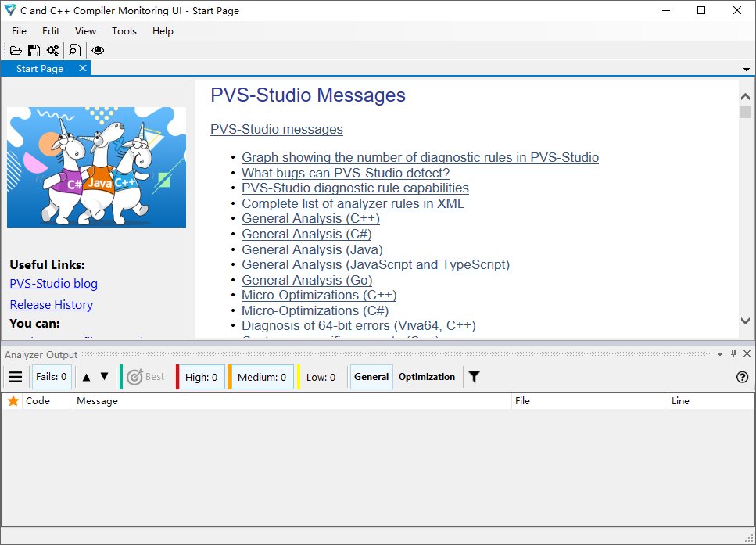
Task: Open 'General Analysis (JavaScript and TypeScript)' link
Action: click(375, 265)
